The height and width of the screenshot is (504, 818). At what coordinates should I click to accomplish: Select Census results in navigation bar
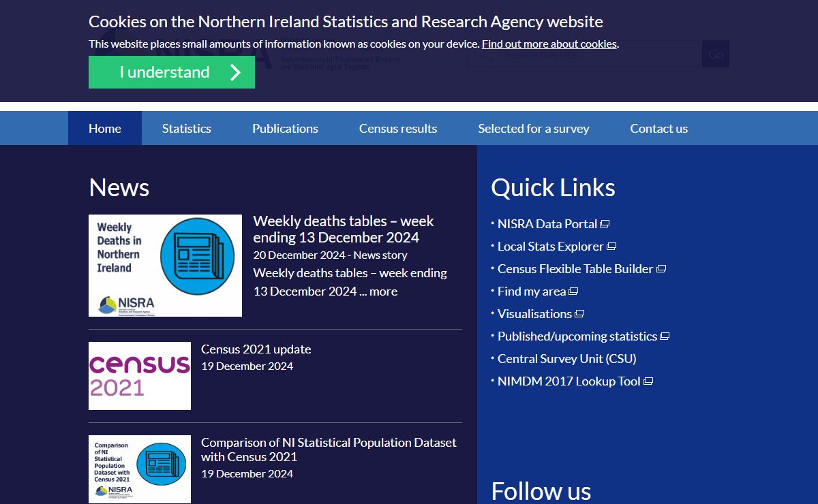[398, 128]
